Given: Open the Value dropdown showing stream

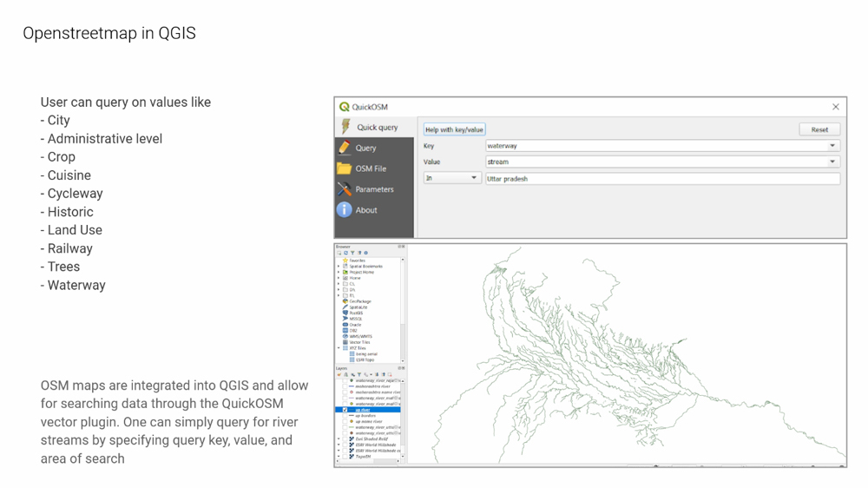Looking at the screenshot, I should (832, 162).
